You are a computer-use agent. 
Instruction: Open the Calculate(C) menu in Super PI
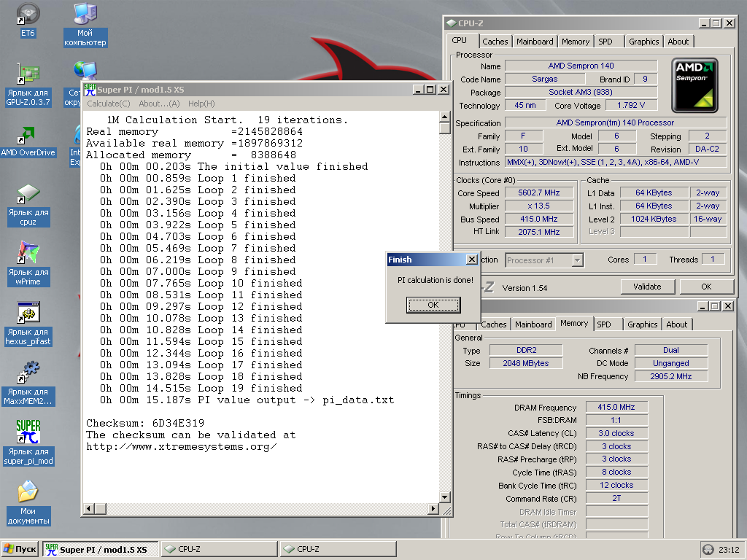pyautogui.click(x=108, y=104)
